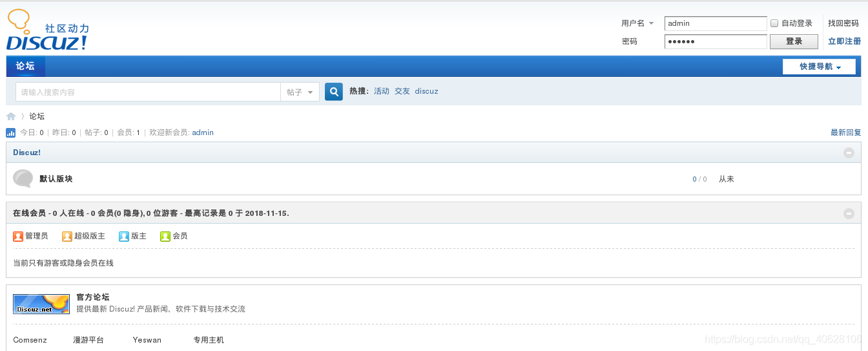Click the 从未 last post text
The width and height of the screenshot is (868, 351).
[727, 179]
